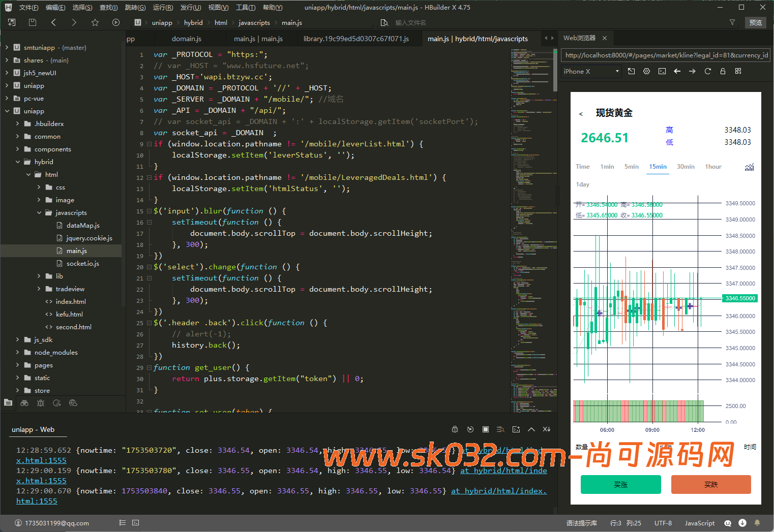The width and height of the screenshot is (774, 532).
Task: Toggle the browser lock icon
Action: click(723, 71)
